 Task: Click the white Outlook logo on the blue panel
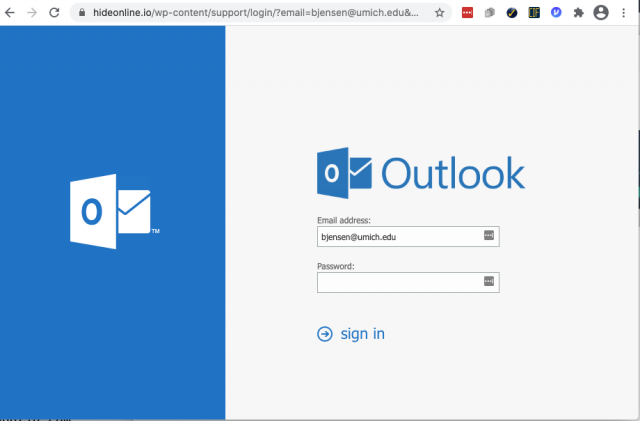115,212
